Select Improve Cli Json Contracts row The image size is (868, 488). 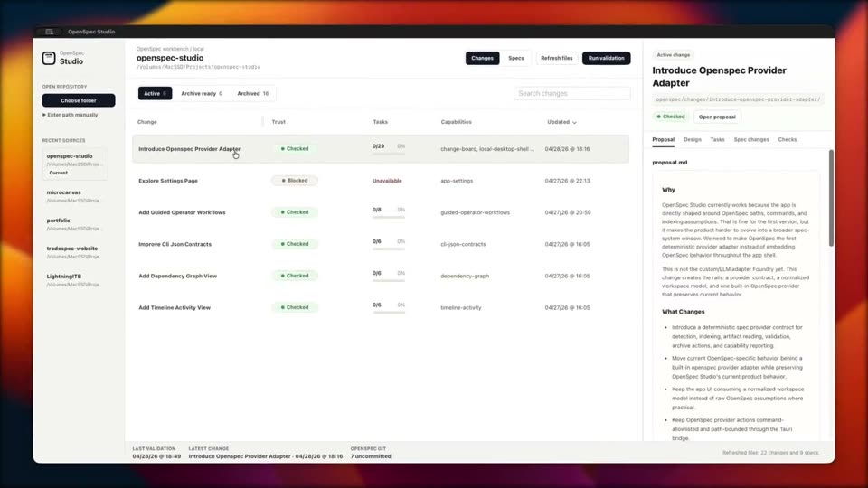click(x=381, y=244)
